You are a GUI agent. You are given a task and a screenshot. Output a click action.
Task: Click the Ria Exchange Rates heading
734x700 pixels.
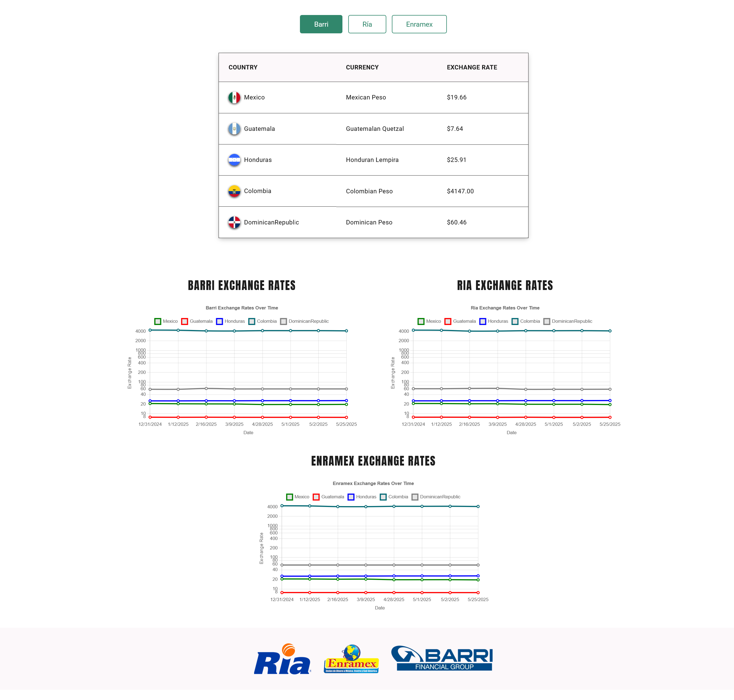click(505, 286)
